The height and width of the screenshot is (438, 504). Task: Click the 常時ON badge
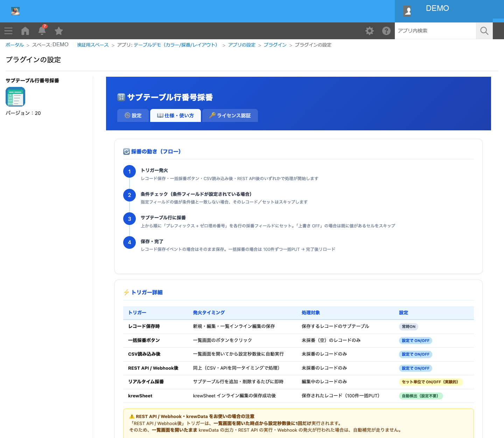pyautogui.click(x=408, y=327)
